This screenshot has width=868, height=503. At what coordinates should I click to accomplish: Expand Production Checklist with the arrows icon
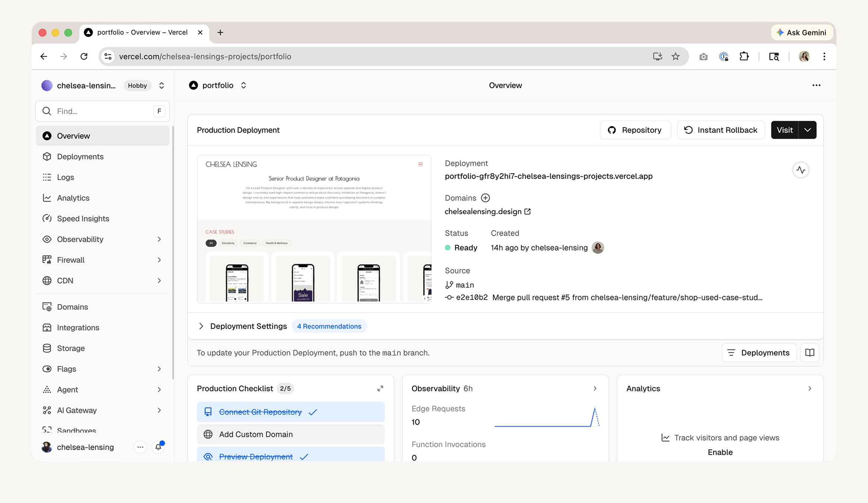tap(380, 389)
